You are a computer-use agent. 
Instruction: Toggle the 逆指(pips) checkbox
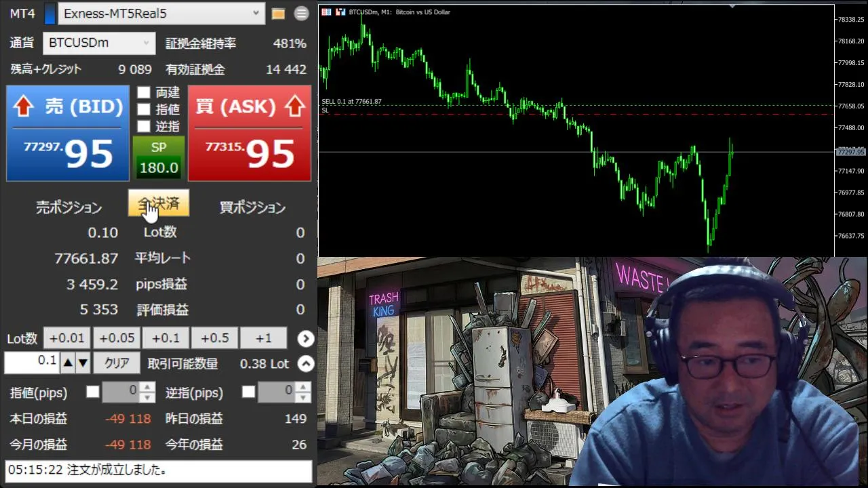point(249,392)
